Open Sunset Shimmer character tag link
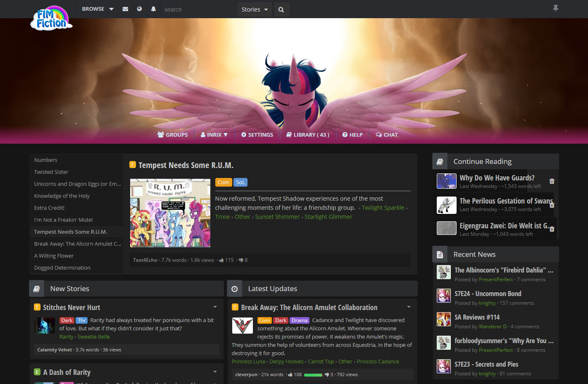Viewport: 588px width, 384px height. coord(277,217)
